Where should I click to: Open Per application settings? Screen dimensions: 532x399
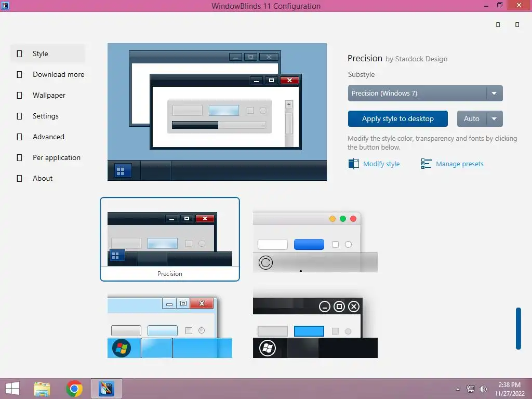57,157
